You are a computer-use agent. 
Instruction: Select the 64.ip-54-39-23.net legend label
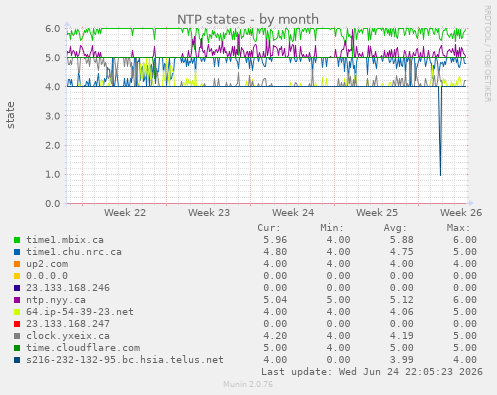click(x=80, y=312)
